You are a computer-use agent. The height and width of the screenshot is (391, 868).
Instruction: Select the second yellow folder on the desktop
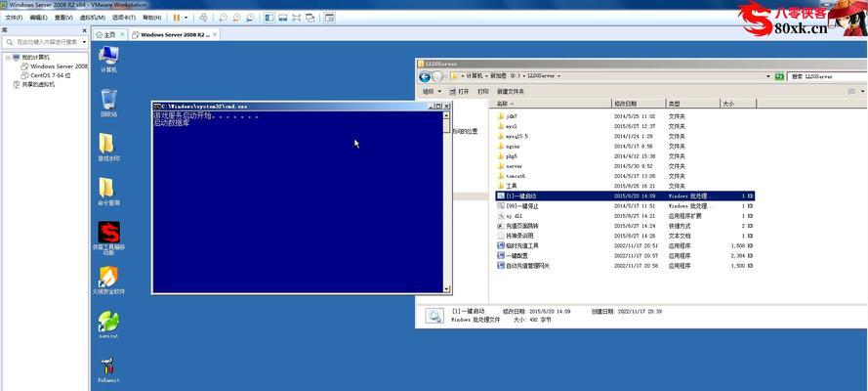[x=108, y=192]
